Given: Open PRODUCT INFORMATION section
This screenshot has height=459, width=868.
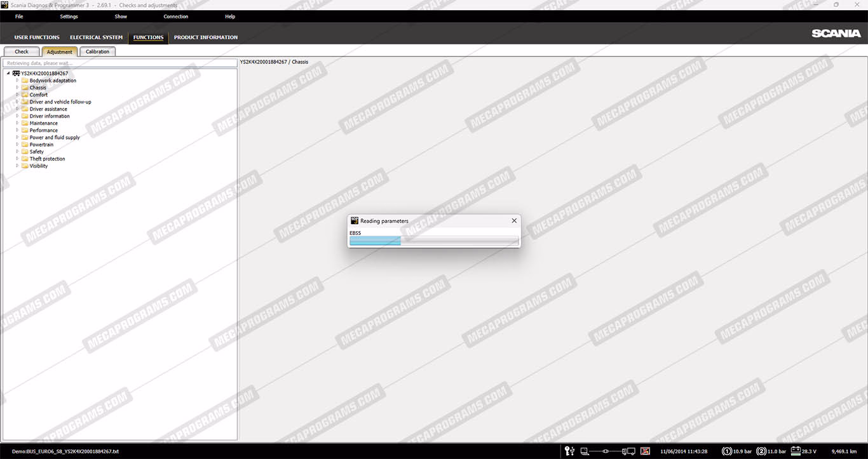Looking at the screenshot, I should tap(205, 37).
